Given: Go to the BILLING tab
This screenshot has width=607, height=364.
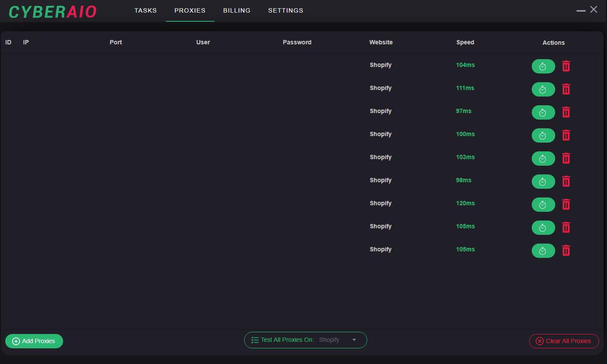Looking at the screenshot, I should click(237, 10).
